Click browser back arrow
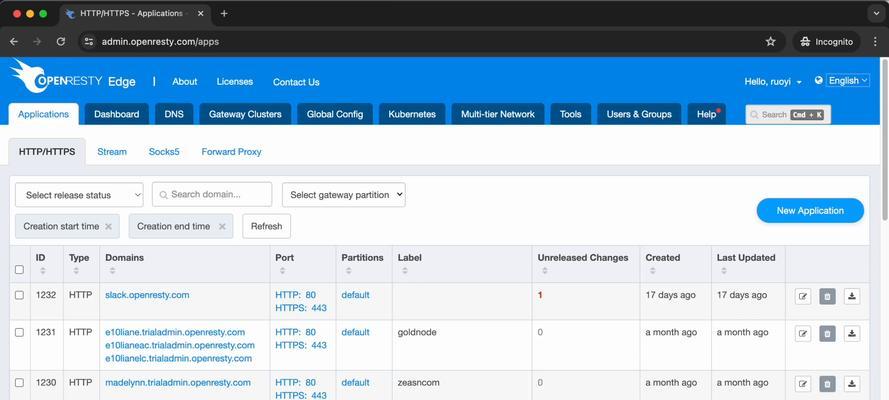The height and width of the screenshot is (400, 889). [14, 41]
